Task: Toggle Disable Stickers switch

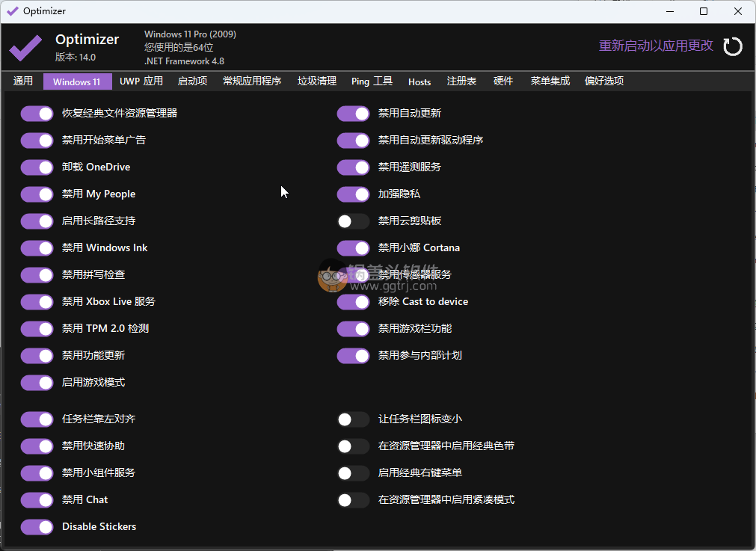Action: pos(37,527)
